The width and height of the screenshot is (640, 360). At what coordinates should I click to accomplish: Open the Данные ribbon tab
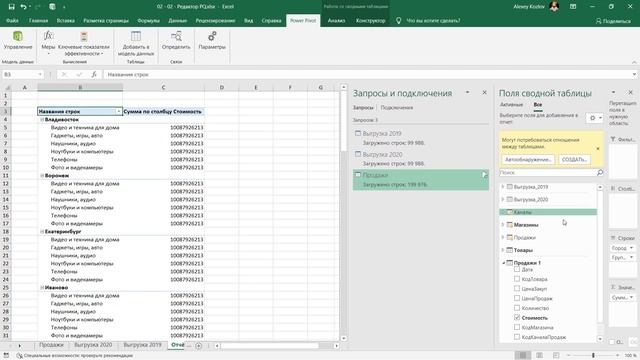(178, 20)
